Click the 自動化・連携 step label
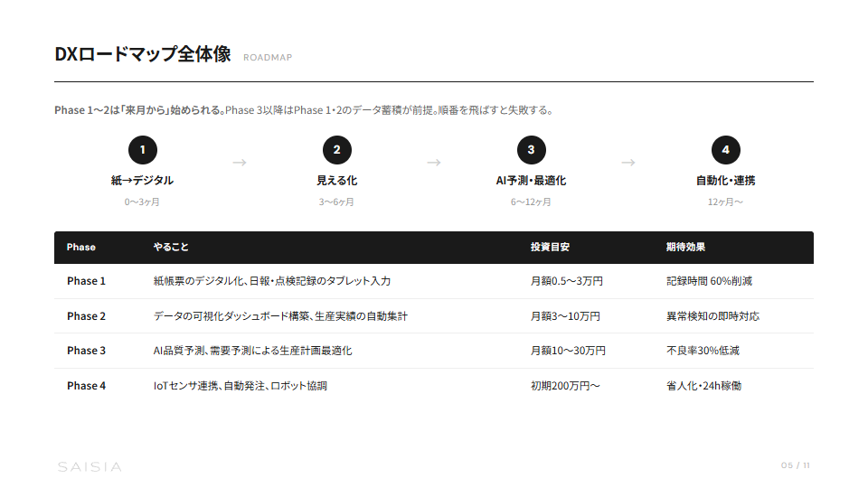 [x=725, y=181]
